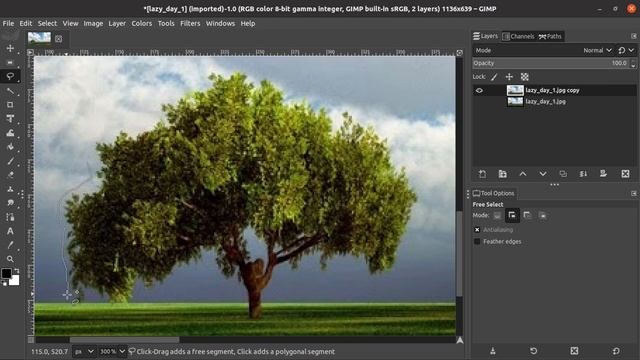Image resolution: width=640 pixels, height=360 pixels.
Task: Select the Warp Transform tool
Action: coord(10,133)
